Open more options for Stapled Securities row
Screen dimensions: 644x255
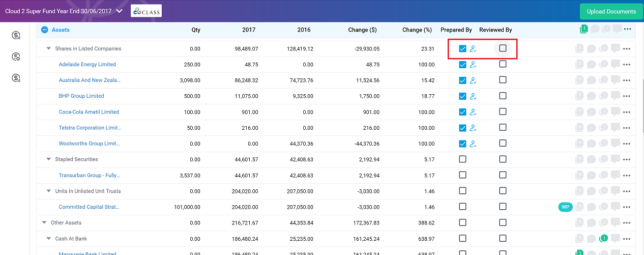[x=627, y=159]
